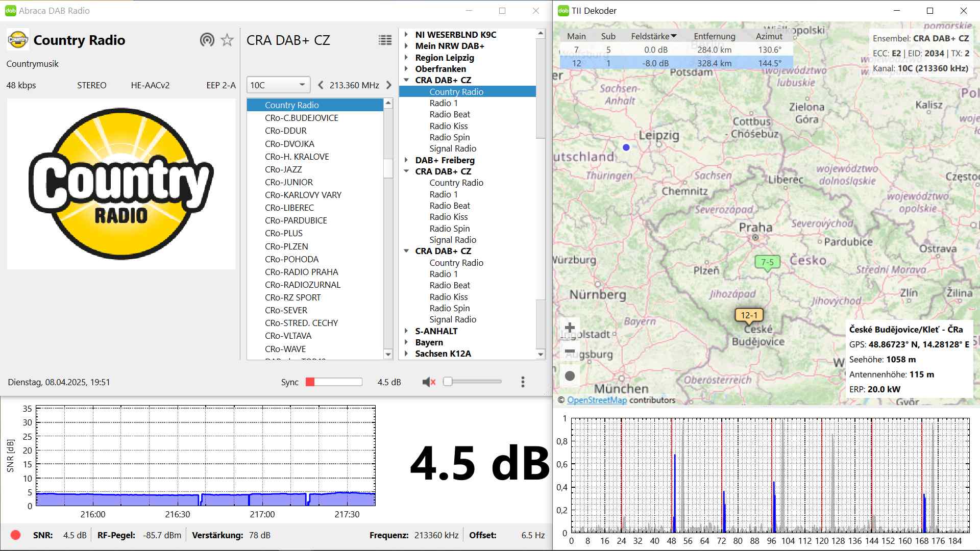The image size is (980, 551).
Task: Zoom in on the map
Action: (570, 328)
